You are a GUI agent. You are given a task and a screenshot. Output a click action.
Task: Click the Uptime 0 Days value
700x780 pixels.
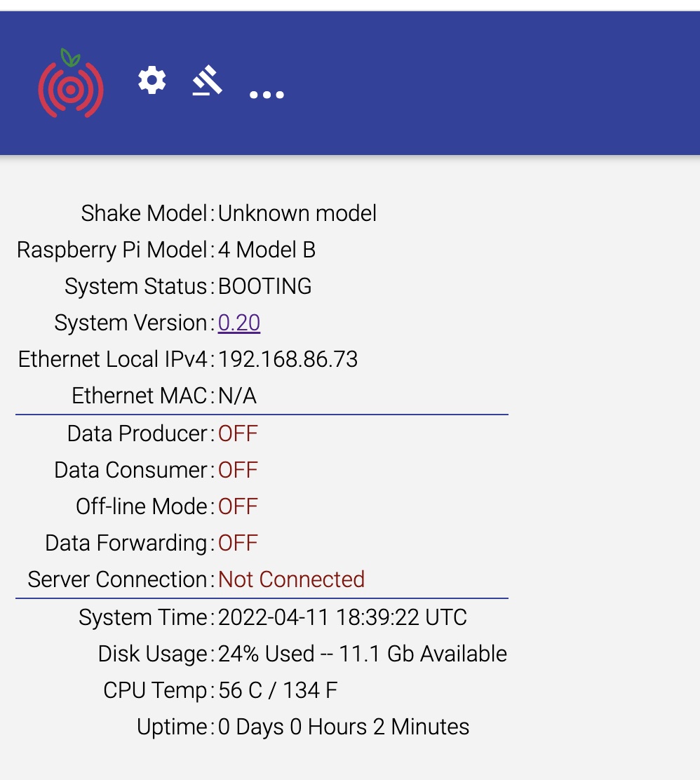343,727
